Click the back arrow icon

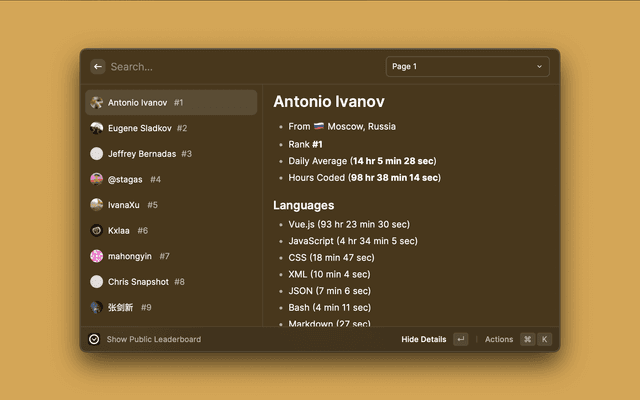98,67
